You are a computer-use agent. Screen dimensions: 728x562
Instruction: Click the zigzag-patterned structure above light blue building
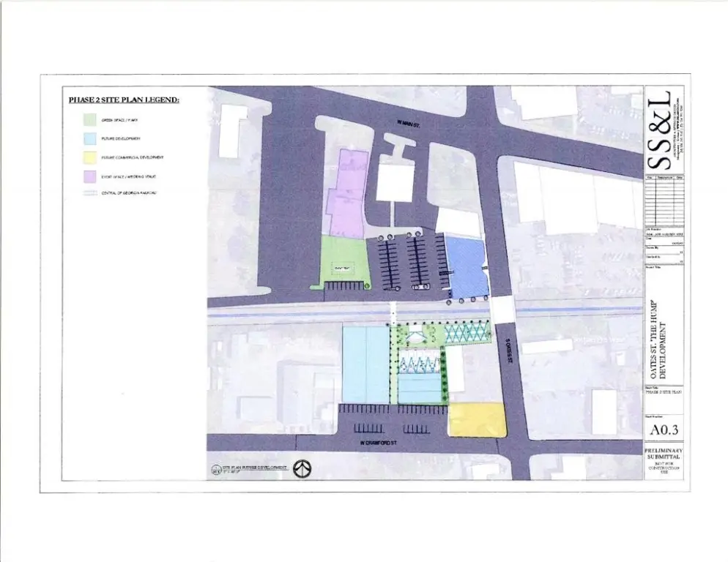420,363
